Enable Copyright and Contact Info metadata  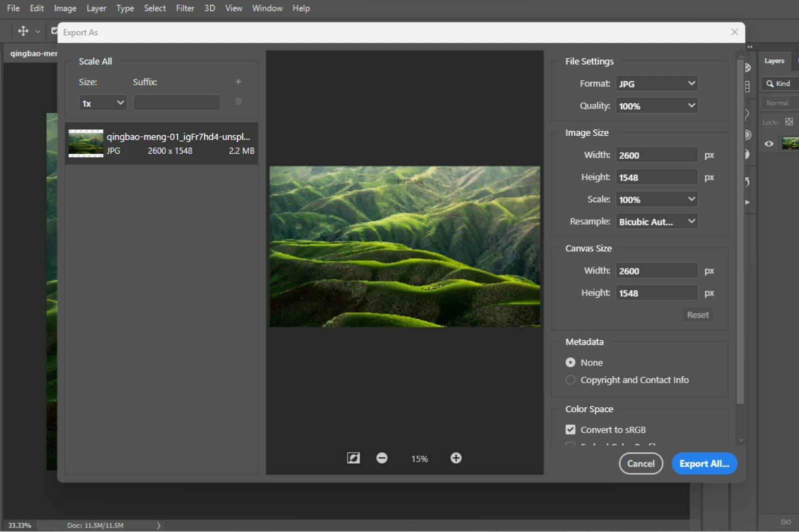(571, 380)
